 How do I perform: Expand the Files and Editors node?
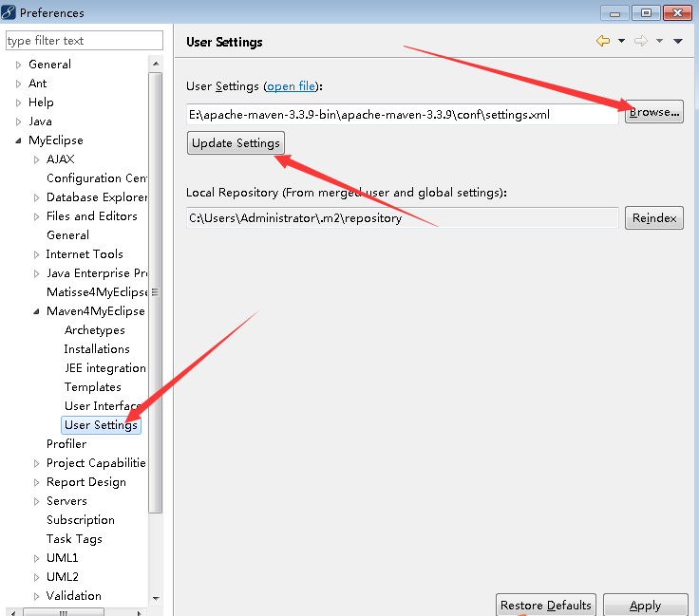tap(36, 217)
